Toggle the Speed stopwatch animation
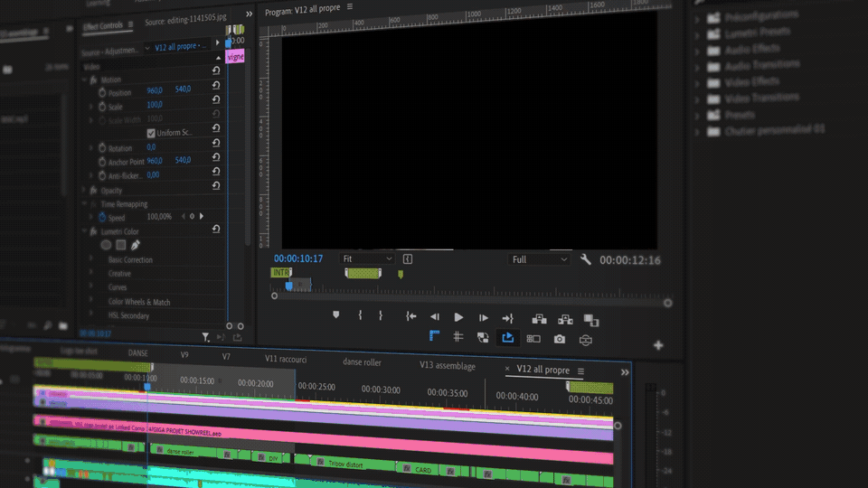The image size is (868, 488). (102, 218)
